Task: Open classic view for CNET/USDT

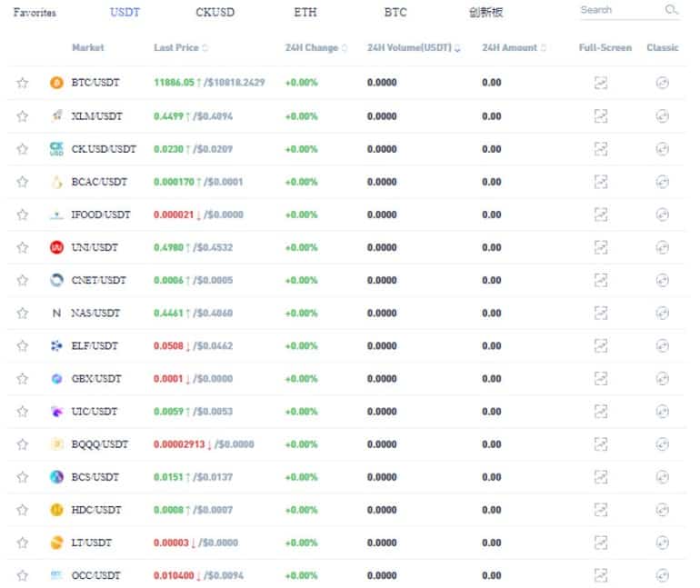Action: (x=662, y=280)
